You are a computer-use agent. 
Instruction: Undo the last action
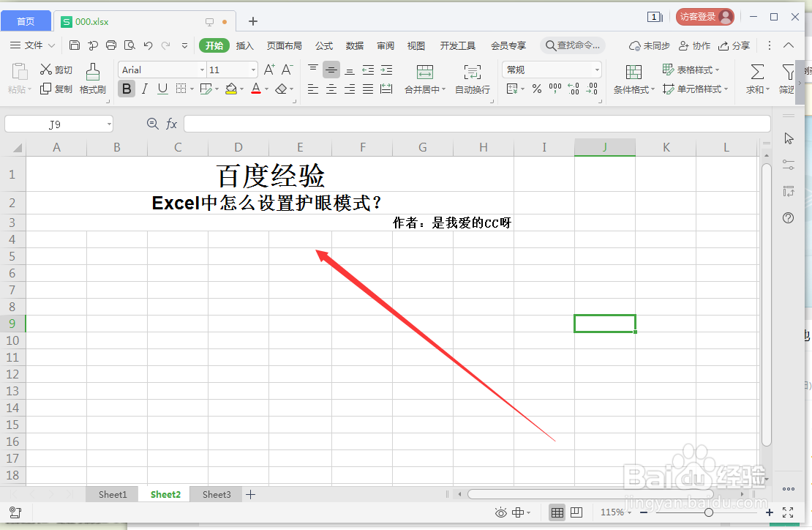[148, 45]
